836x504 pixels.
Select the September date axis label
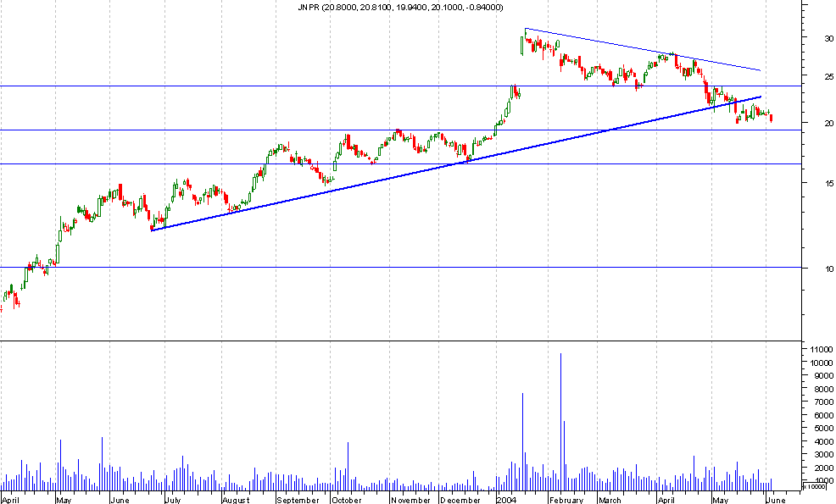(298, 501)
